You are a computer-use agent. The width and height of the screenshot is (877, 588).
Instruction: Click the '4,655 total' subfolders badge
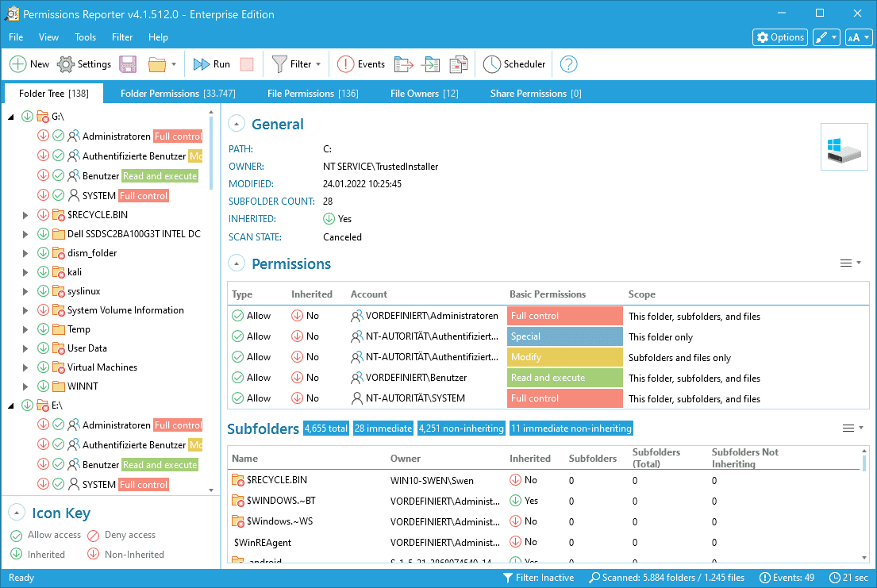pos(326,429)
